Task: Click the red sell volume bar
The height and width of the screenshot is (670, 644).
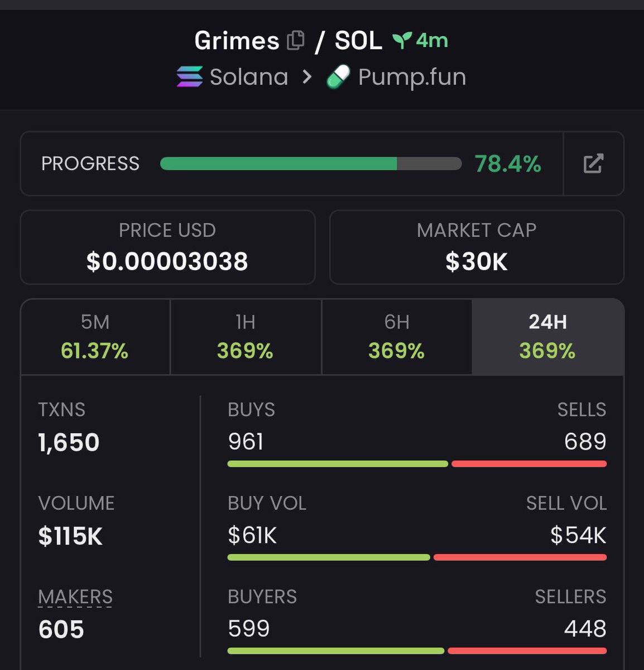Action: pos(520,557)
